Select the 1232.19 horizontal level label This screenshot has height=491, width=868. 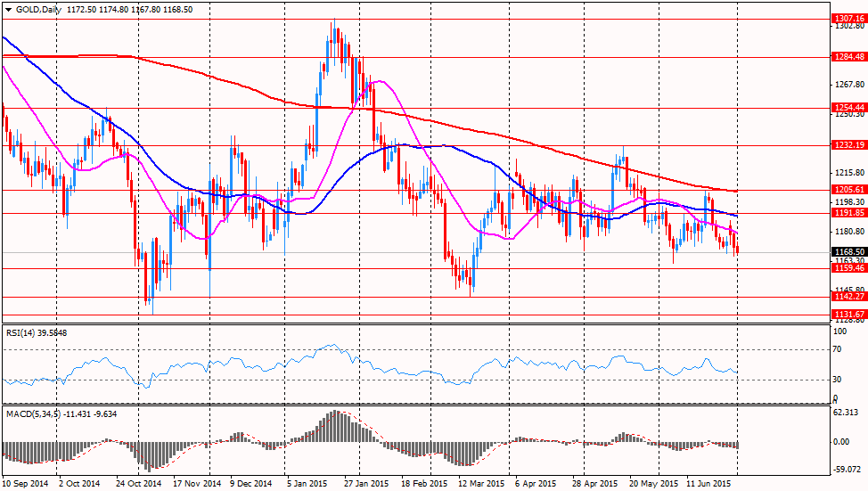[849, 145]
